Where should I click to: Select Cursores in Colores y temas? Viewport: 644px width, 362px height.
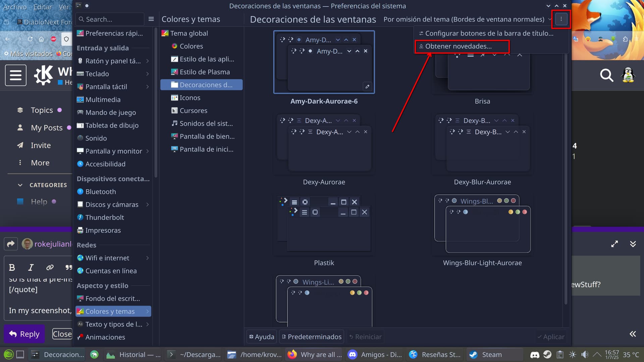[x=193, y=111]
